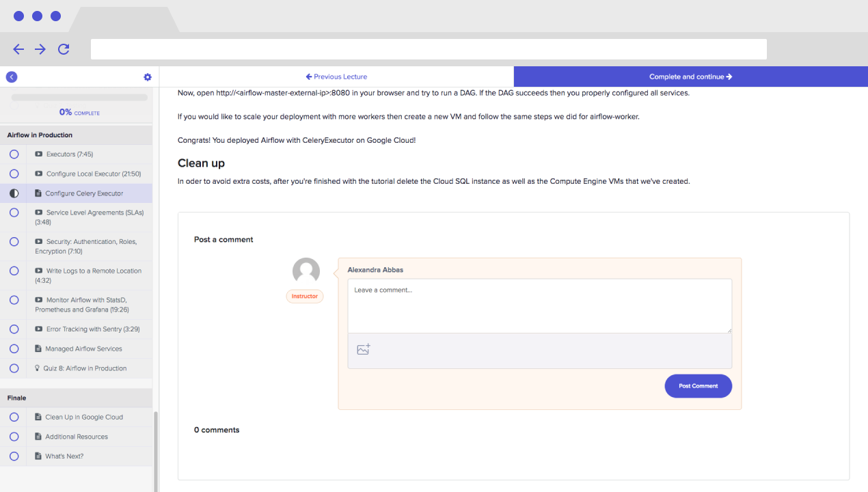
Task: Click video icon beside Service Level Agreements
Action: [x=39, y=213]
